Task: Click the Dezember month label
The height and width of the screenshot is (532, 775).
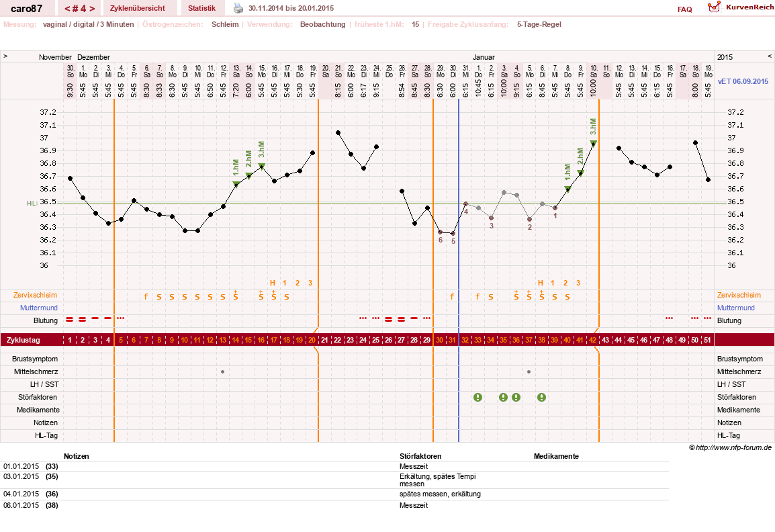Action: 93,57
